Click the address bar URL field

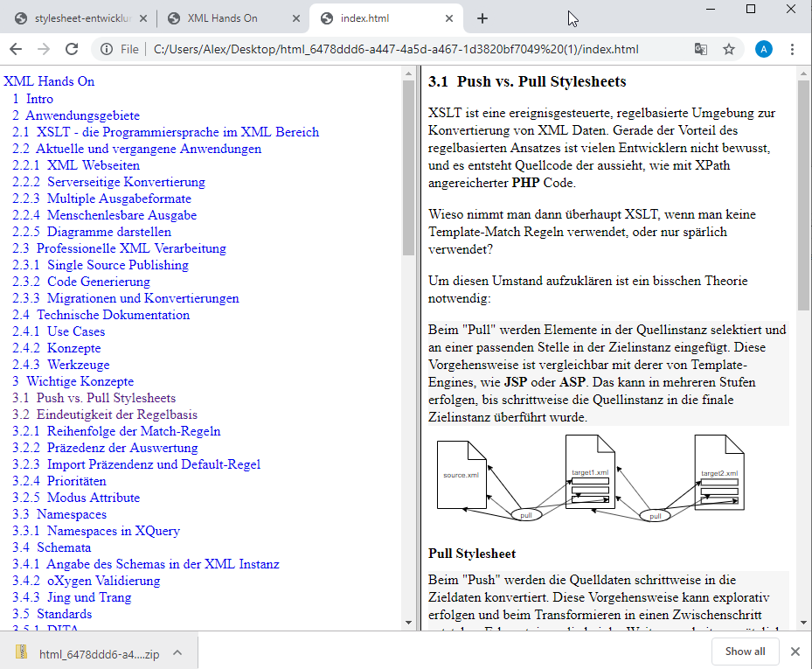[393, 49]
